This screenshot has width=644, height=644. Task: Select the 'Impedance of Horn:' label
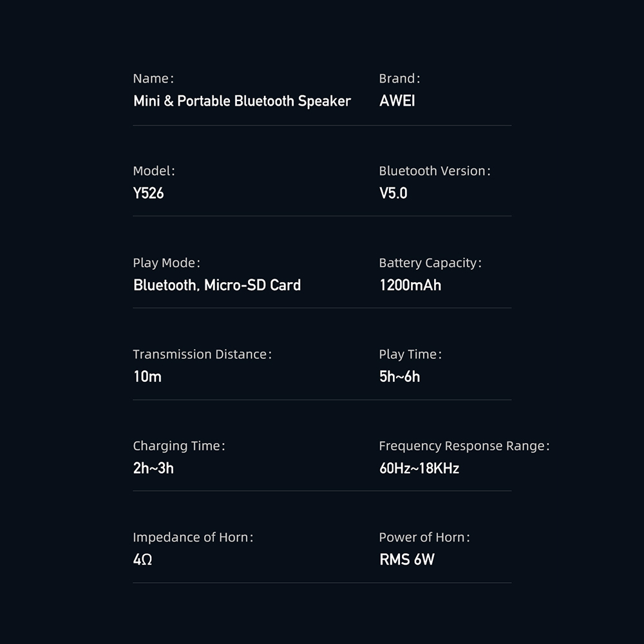click(193, 537)
